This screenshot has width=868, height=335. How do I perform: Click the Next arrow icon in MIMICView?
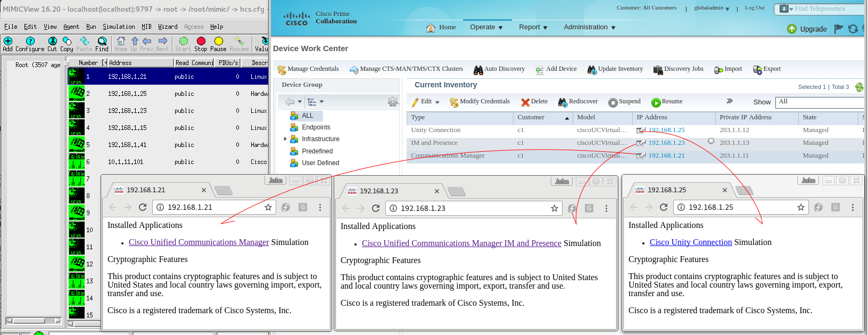tap(162, 41)
